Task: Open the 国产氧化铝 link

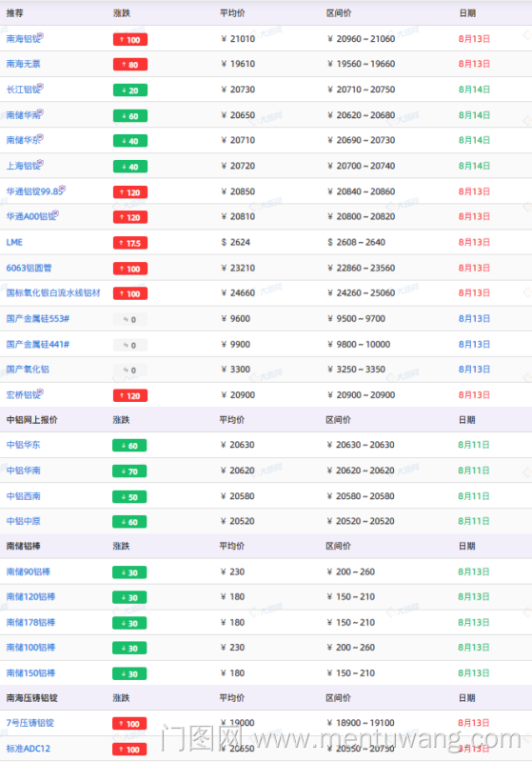Action: pos(28,370)
